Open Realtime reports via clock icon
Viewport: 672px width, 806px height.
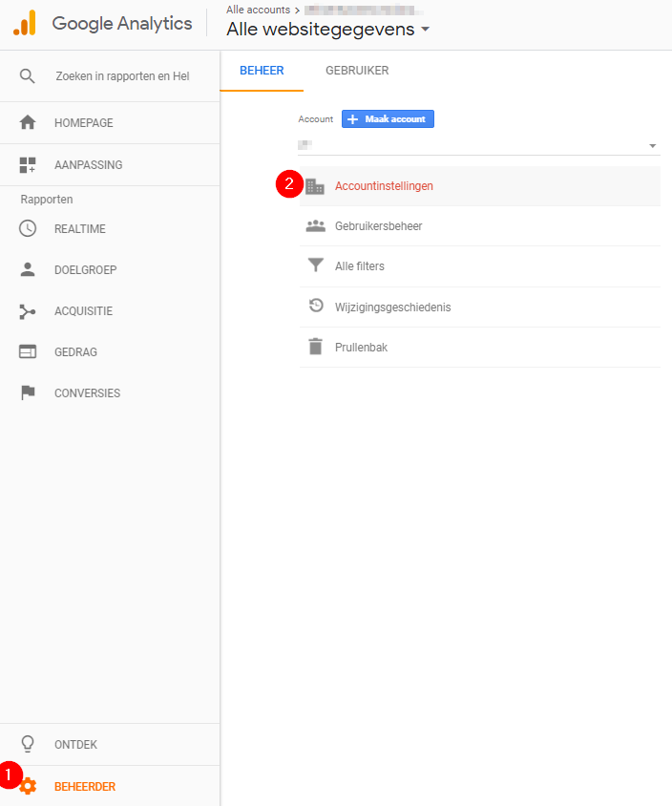click(x=28, y=229)
